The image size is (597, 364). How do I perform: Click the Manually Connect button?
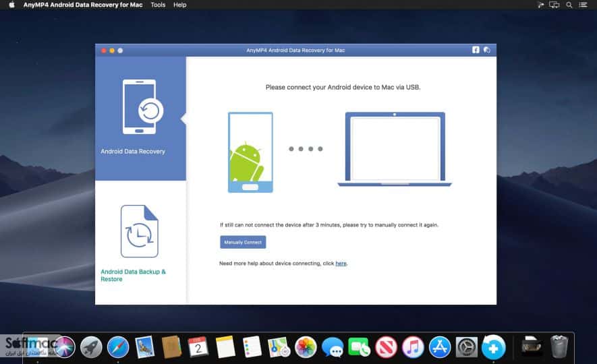pyautogui.click(x=243, y=242)
